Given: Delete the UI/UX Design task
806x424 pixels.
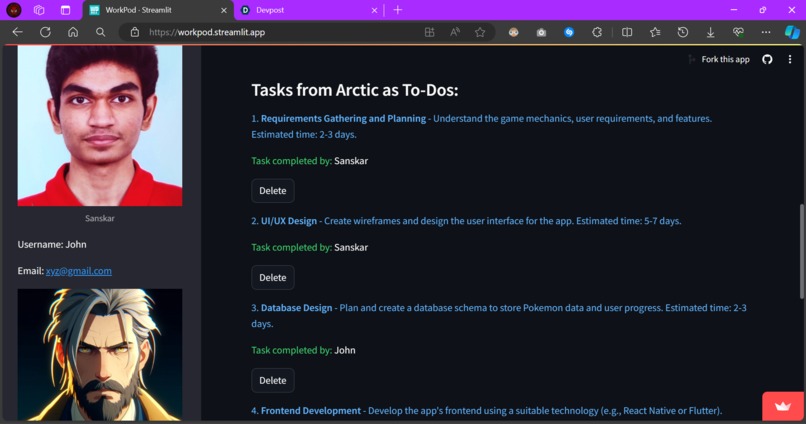Looking at the screenshot, I should tap(272, 278).
